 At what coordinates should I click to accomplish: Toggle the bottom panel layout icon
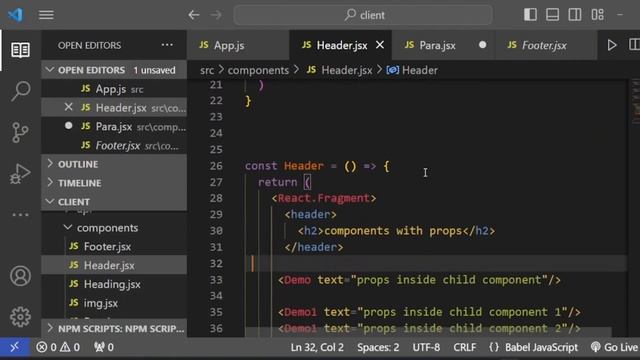click(552, 15)
